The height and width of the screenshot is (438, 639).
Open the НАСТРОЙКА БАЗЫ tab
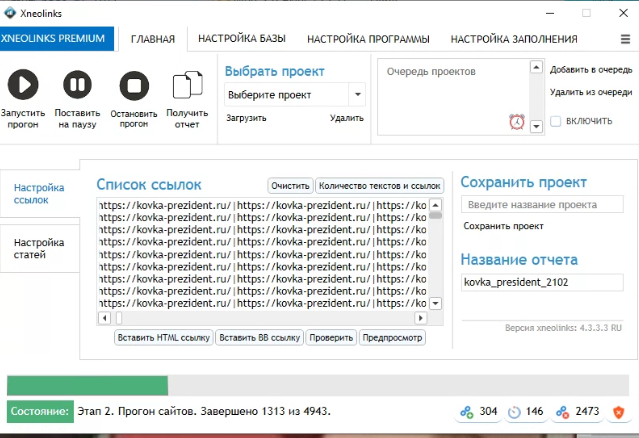pos(242,39)
